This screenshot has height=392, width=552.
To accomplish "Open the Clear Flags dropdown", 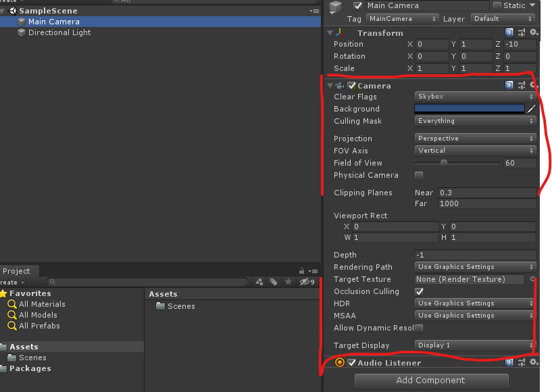I will click(x=473, y=96).
